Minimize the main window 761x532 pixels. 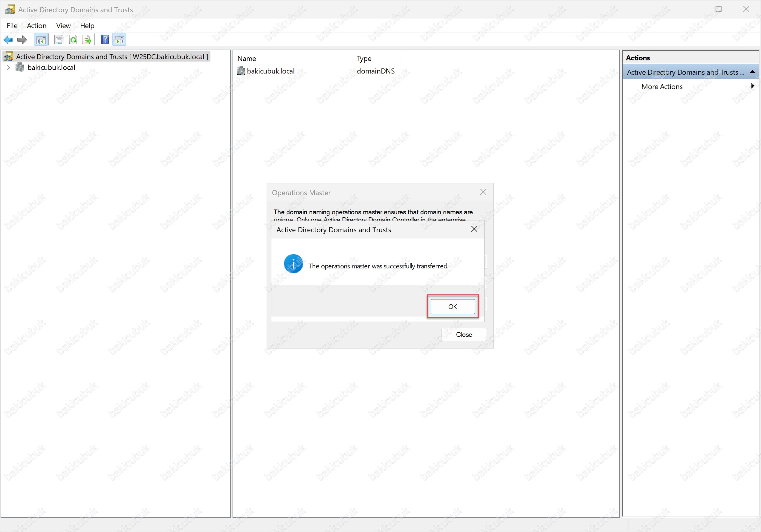pyautogui.click(x=691, y=9)
